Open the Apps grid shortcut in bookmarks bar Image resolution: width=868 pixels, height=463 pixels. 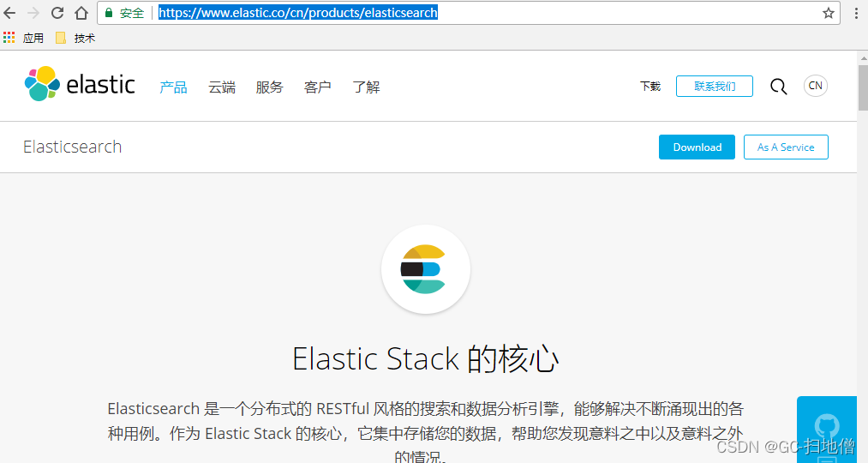tap(9, 38)
